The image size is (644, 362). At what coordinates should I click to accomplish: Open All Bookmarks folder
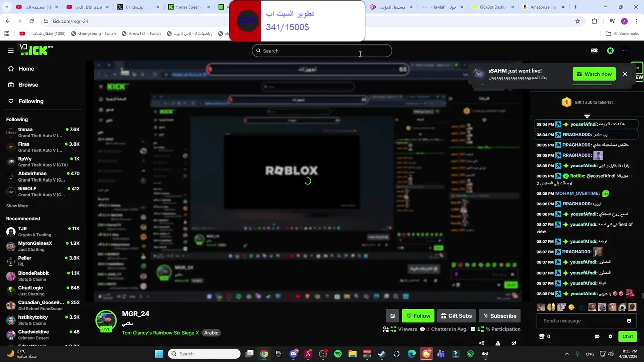coord(622,34)
